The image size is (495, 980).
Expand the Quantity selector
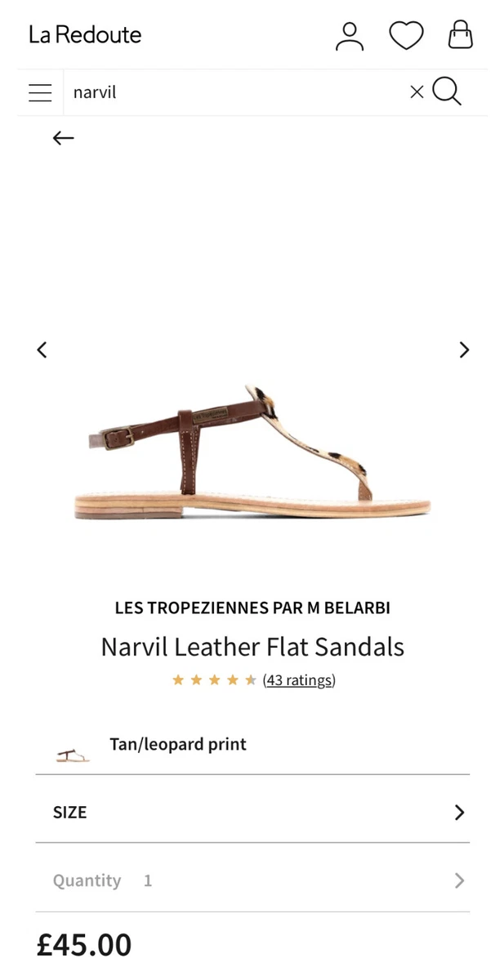pos(252,880)
